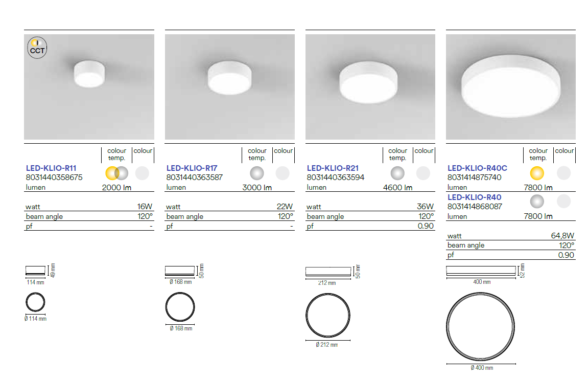588x379 pixels.
Task: Click the 2000 lm lumen value
Action: coord(116,187)
